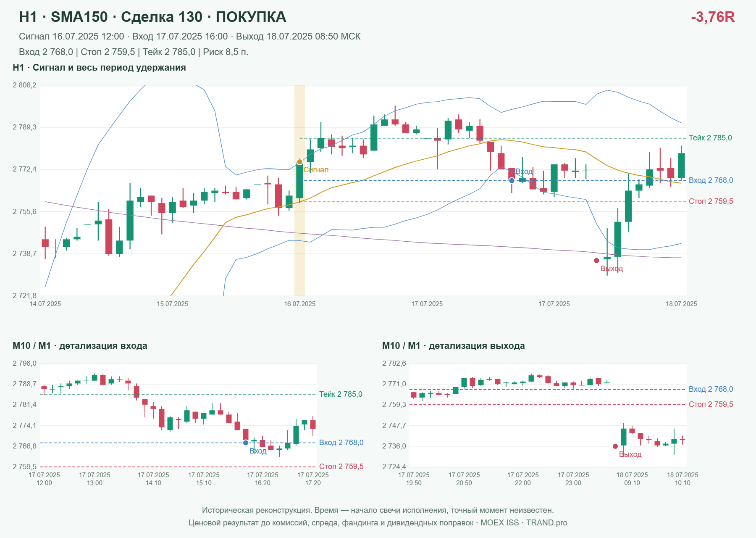Click the highlighted signal candle band on H1 chart
The image size is (756, 538).
click(299, 190)
